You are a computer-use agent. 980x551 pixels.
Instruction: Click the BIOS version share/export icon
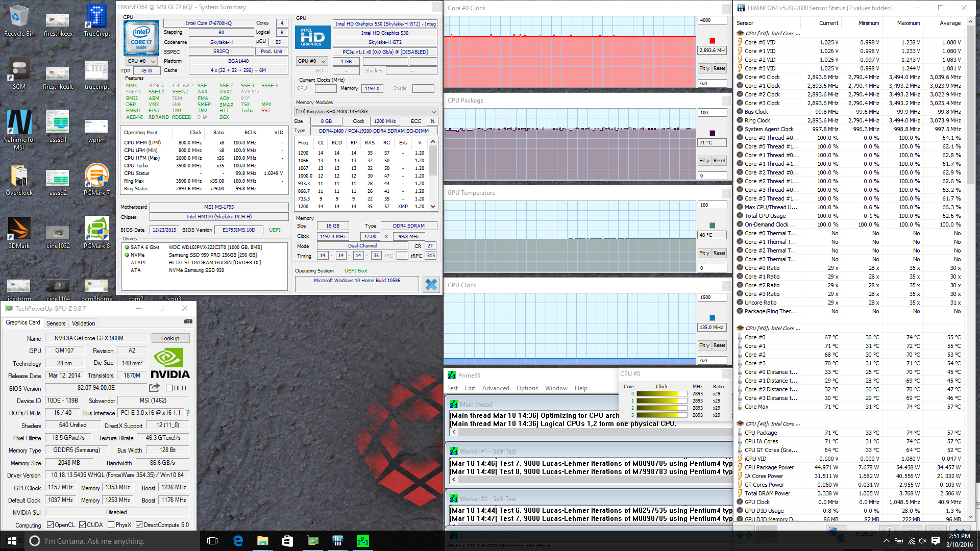154,388
